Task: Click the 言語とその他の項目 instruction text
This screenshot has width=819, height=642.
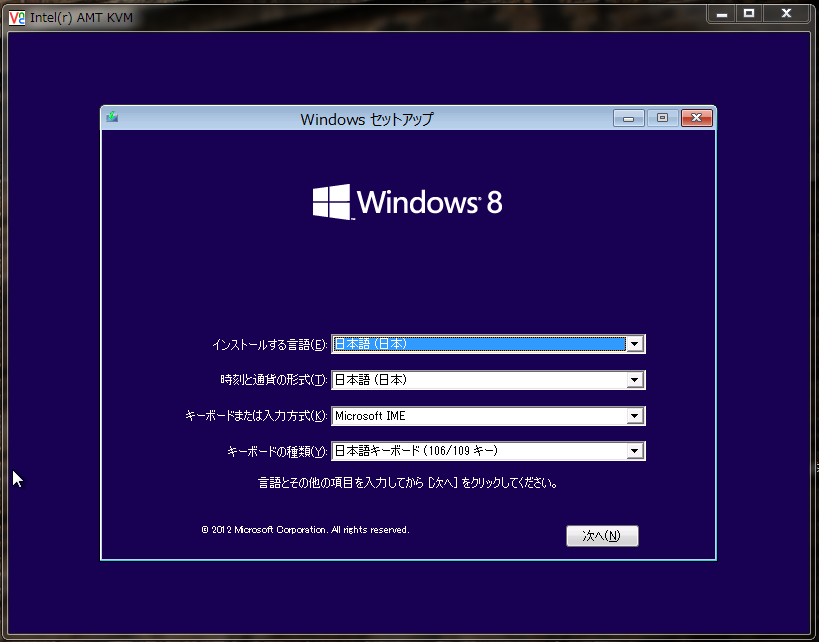Action: click(407, 483)
